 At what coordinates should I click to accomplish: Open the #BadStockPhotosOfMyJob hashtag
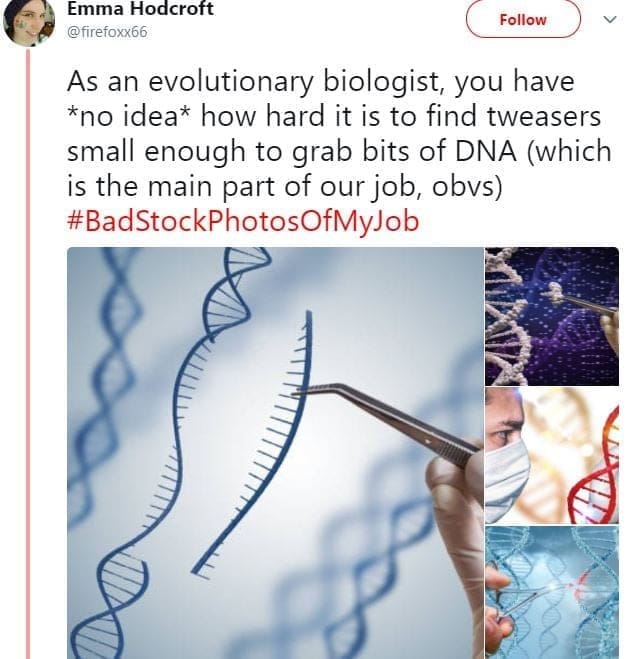pyautogui.click(x=243, y=220)
